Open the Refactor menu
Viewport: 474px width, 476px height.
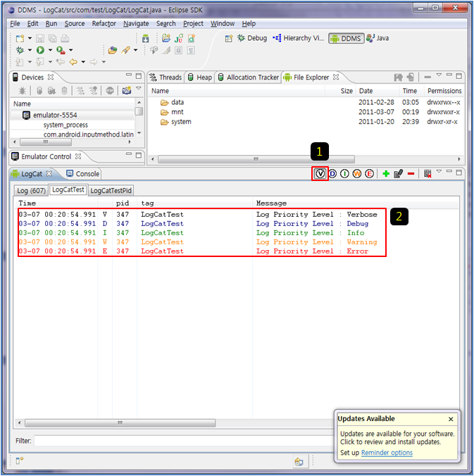pos(104,23)
